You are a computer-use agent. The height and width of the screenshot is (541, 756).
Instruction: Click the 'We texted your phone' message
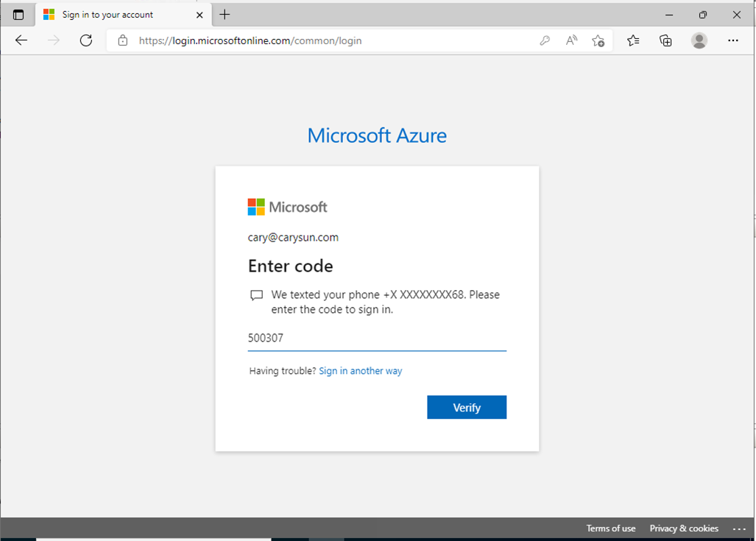(x=385, y=302)
